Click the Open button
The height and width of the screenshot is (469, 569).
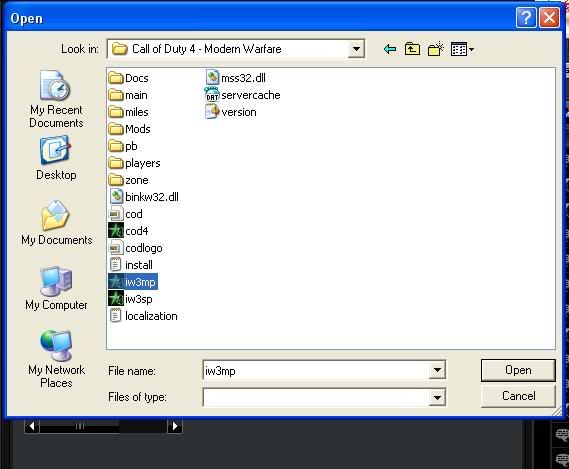tap(518, 370)
